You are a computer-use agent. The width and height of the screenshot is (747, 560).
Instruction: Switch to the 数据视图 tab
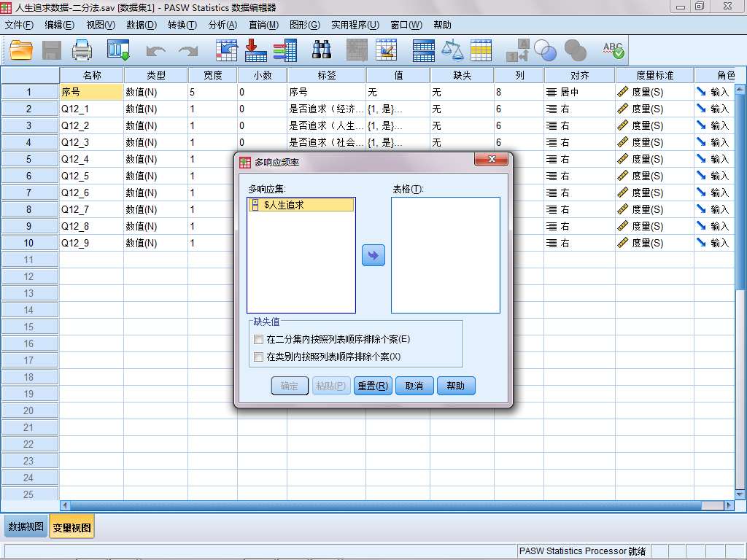pos(26,526)
